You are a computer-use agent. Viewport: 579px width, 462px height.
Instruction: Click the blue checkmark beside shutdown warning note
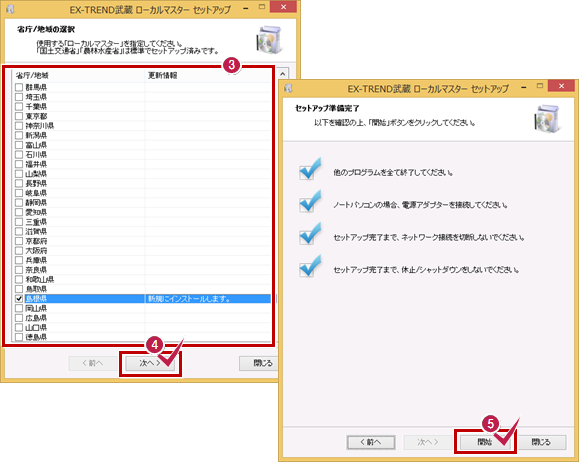pos(310,266)
